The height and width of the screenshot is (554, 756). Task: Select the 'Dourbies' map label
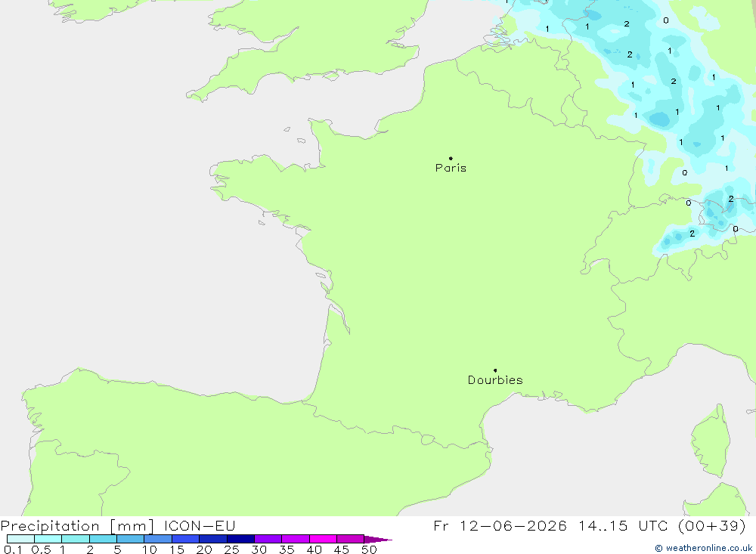click(x=495, y=380)
